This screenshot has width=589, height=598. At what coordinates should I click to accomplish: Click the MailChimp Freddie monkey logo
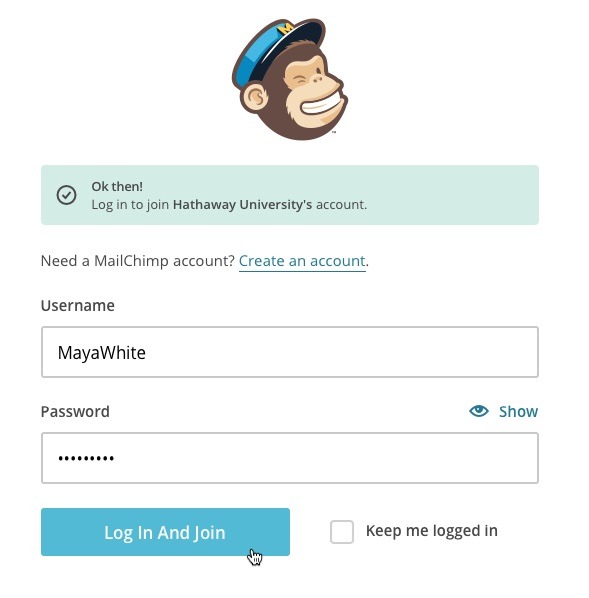290,79
